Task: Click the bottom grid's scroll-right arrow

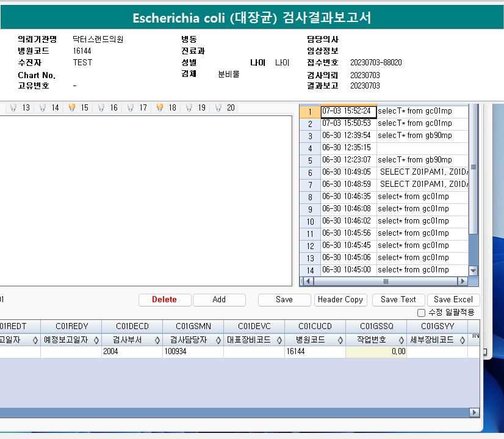Action: point(474,413)
